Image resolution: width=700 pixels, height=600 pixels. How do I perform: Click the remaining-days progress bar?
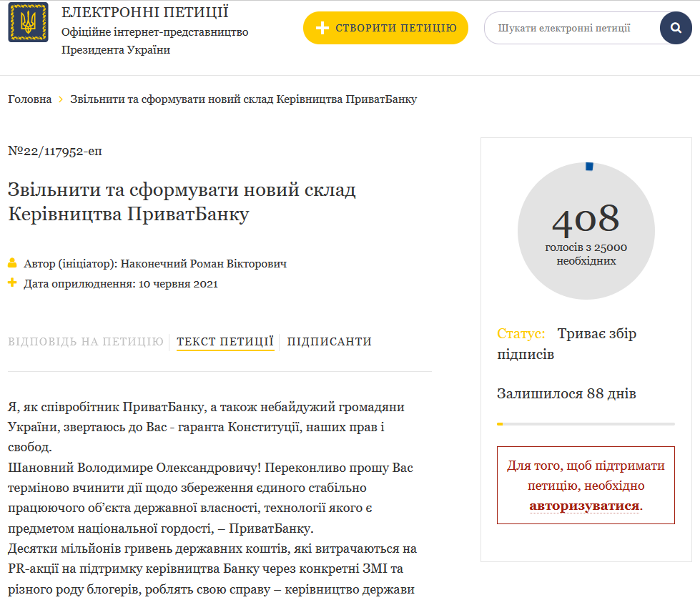coord(586,423)
